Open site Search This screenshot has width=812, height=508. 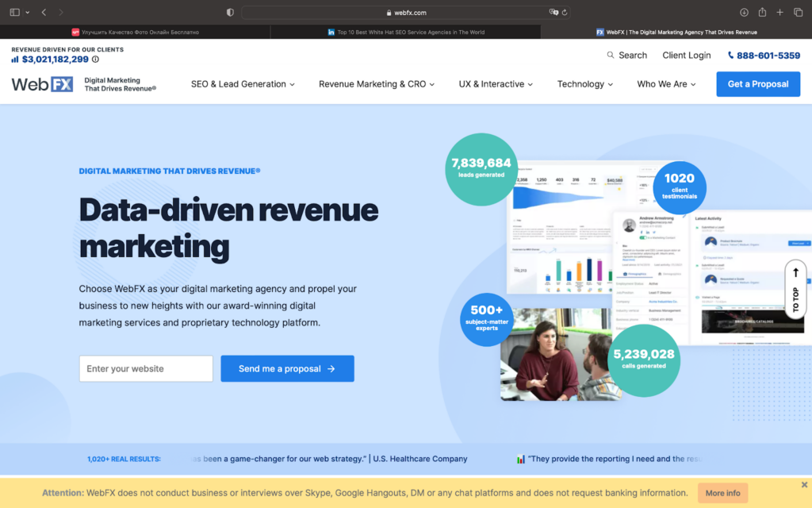pos(626,55)
